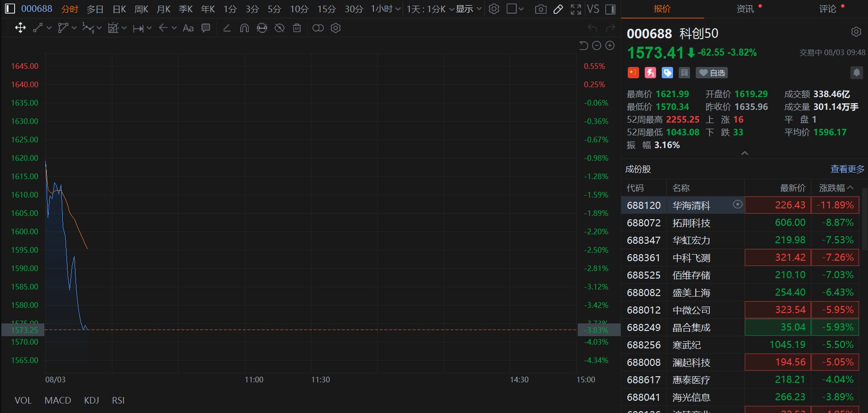Zoom in the chart with plus icon

pos(610,45)
